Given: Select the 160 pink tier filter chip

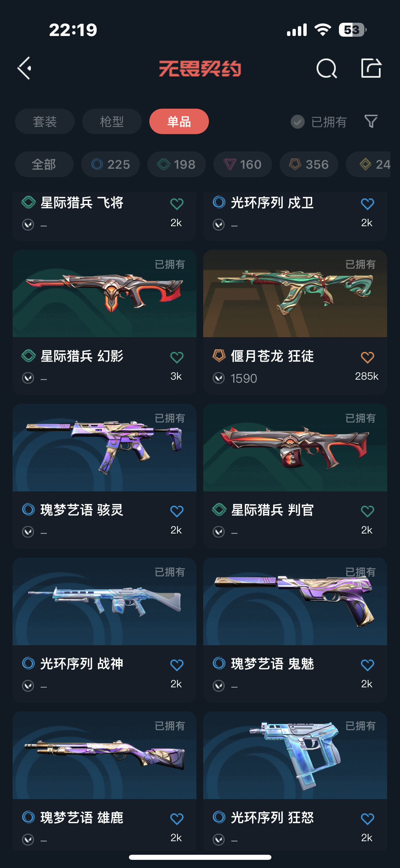Looking at the screenshot, I should tap(243, 164).
